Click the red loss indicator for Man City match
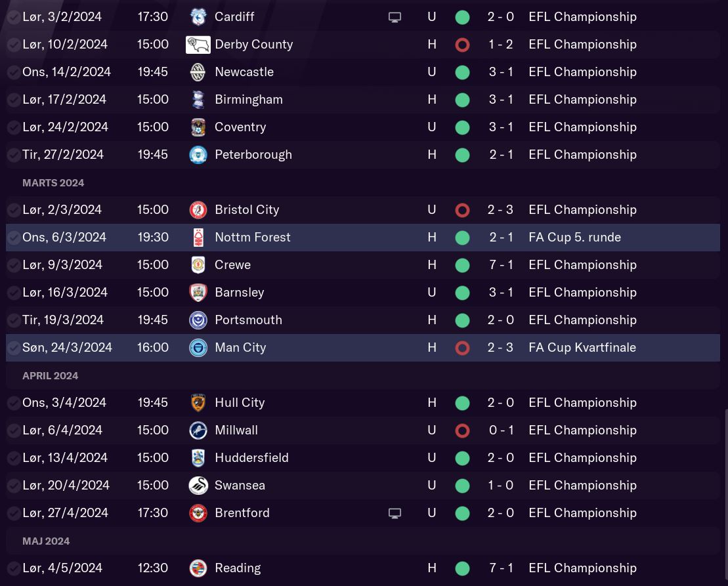The height and width of the screenshot is (586, 728). click(x=462, y=348)
